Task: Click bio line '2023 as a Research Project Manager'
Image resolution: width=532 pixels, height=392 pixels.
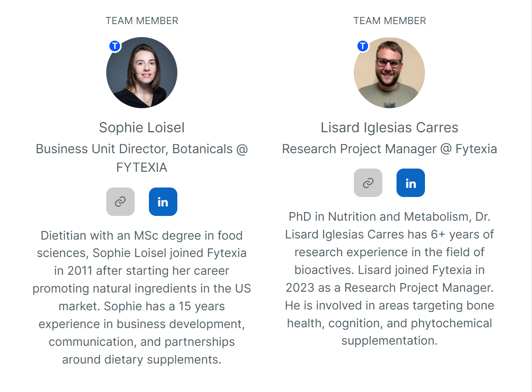Action: click(389, 288)
